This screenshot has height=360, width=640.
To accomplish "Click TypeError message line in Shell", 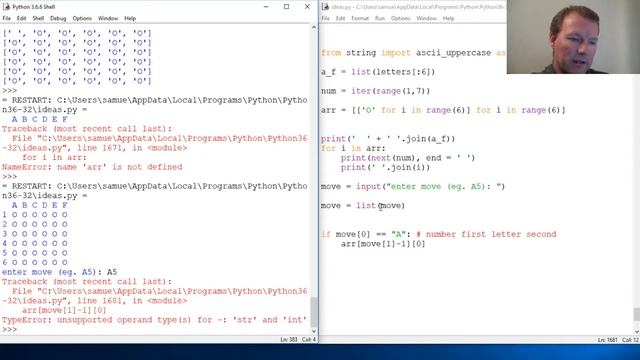I will (154, 320).
